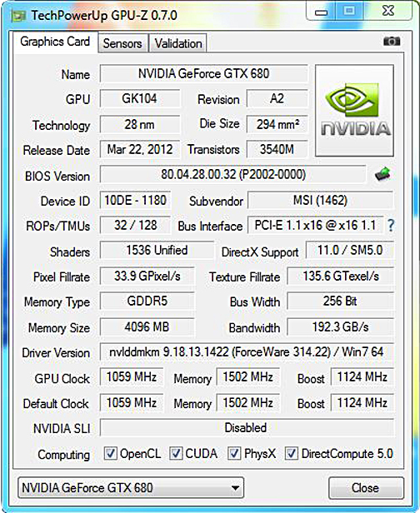Click the GPU Clock field 1059 MHz
Screen dimensions: 420x513
click(x=132, y=377)
